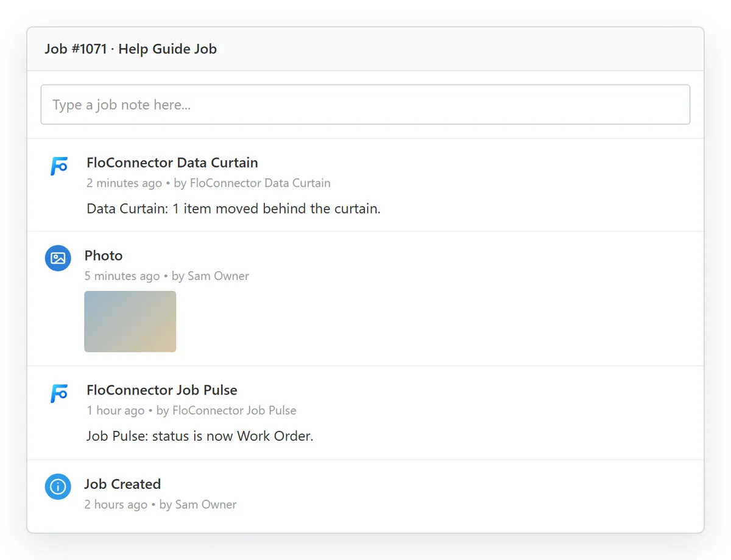Click "2 minutes ago • by FloConnector Data Curtain"
731x560 pixels.
coord(208,183)
